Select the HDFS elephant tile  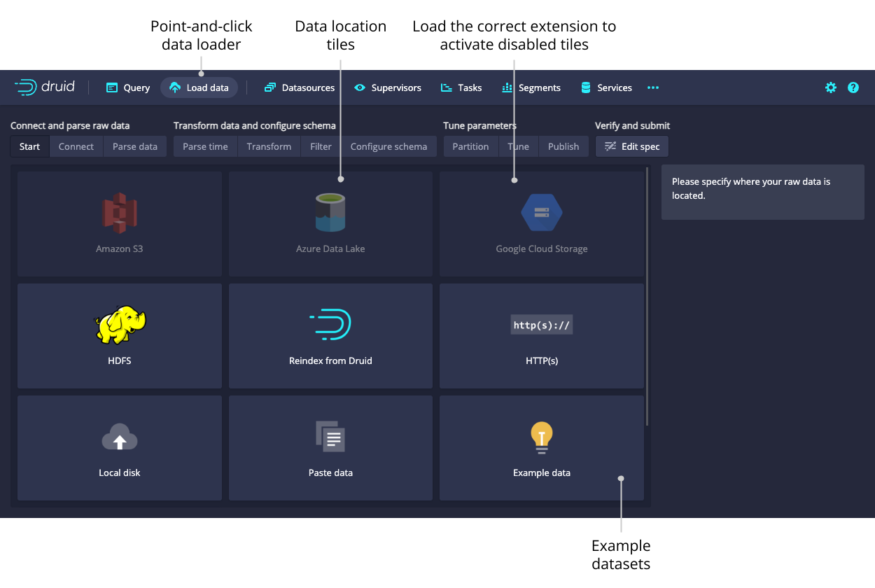point(120,336)
